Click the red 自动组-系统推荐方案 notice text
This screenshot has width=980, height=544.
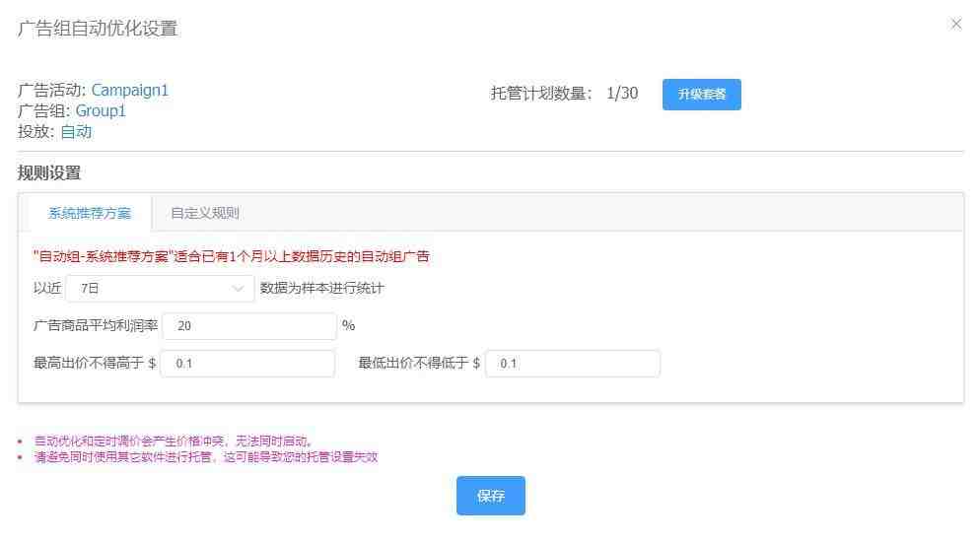232,257
